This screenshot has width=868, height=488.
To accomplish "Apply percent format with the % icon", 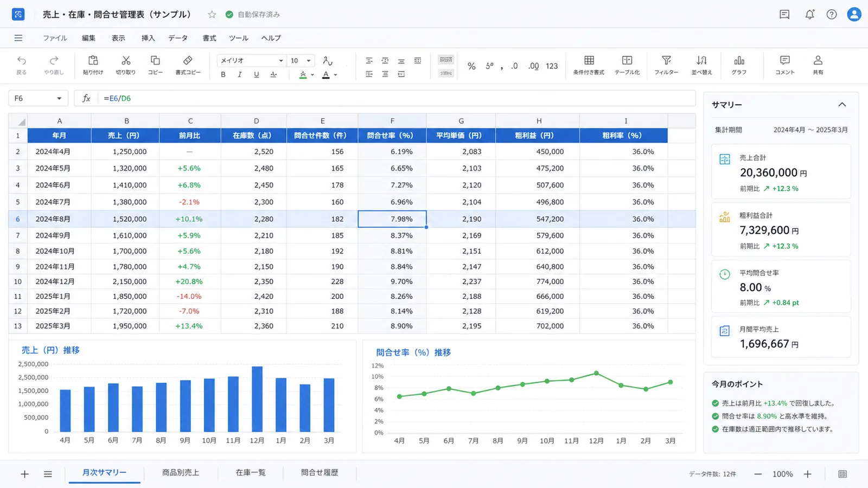I will tap(471, 66).
